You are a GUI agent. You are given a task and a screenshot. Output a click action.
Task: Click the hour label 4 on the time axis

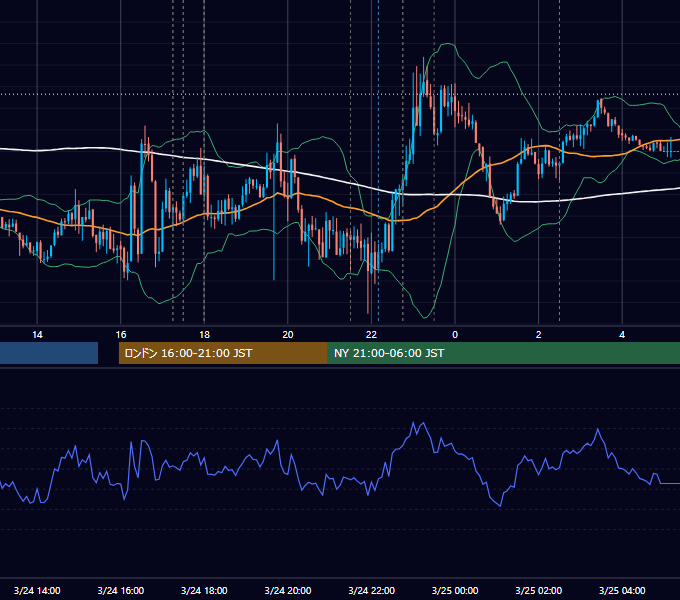tap(622, 335)
